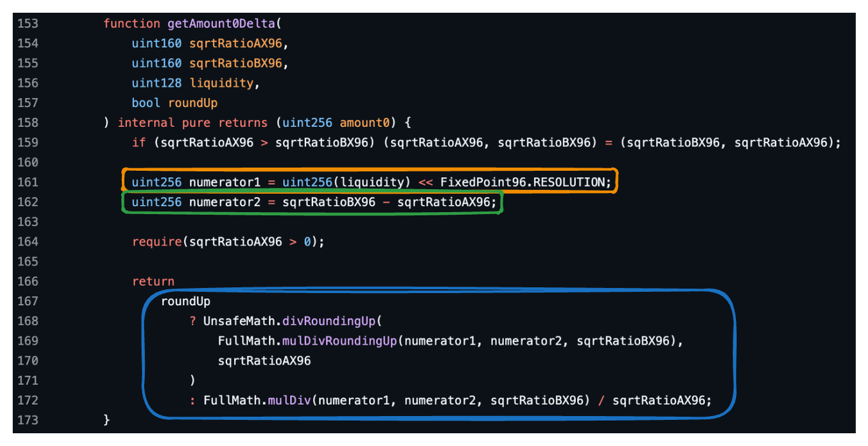868x446 pixels.
Task: Click the closing brace on line 173
Action: (x=107, y=420)
